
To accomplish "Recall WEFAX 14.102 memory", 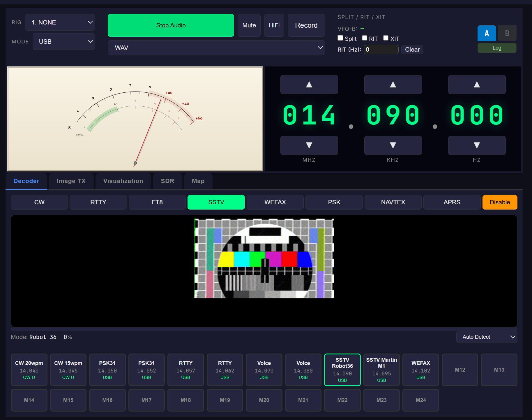I will tap(421, 370).
